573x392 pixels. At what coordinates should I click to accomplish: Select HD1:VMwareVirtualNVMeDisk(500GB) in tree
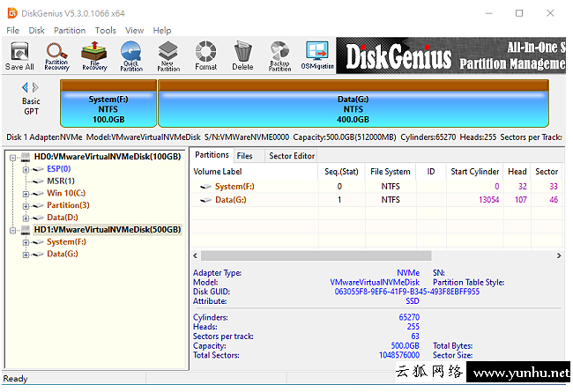108,230
